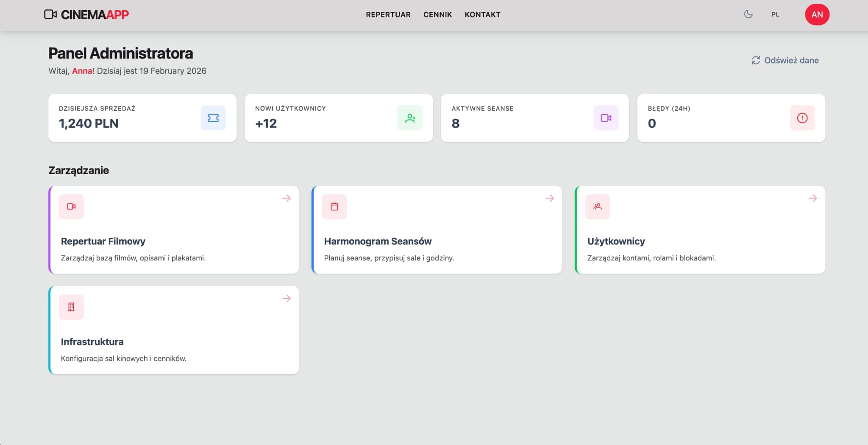The image size is (868, 445).
Task: Click the users icon on Użytkownicy card
Action: (598, 207)
